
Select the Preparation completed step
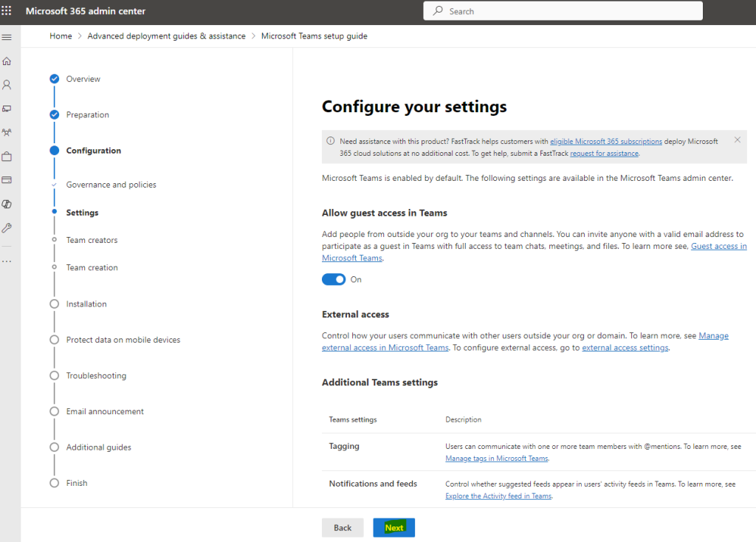(80, 114)
